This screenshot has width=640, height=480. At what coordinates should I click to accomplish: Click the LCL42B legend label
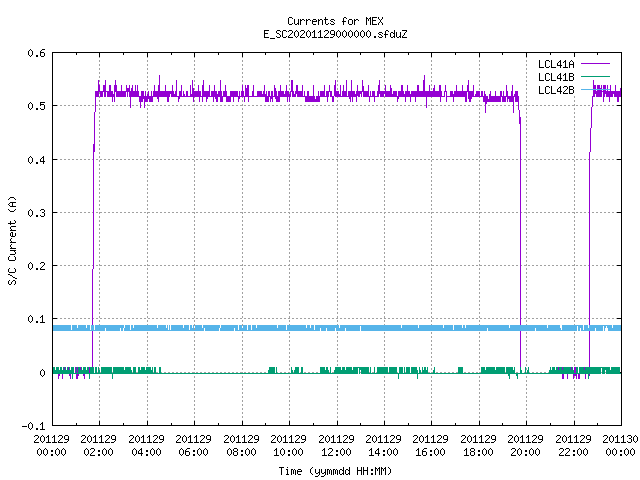point(556,90)
